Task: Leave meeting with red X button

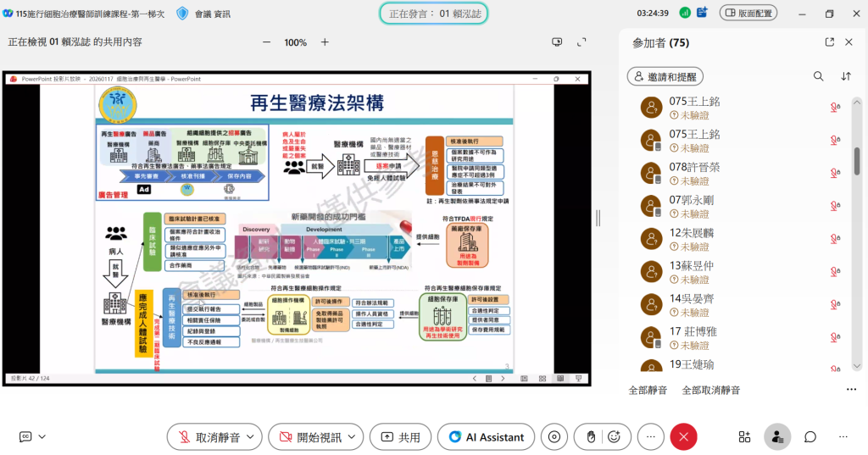Action: 684,437
